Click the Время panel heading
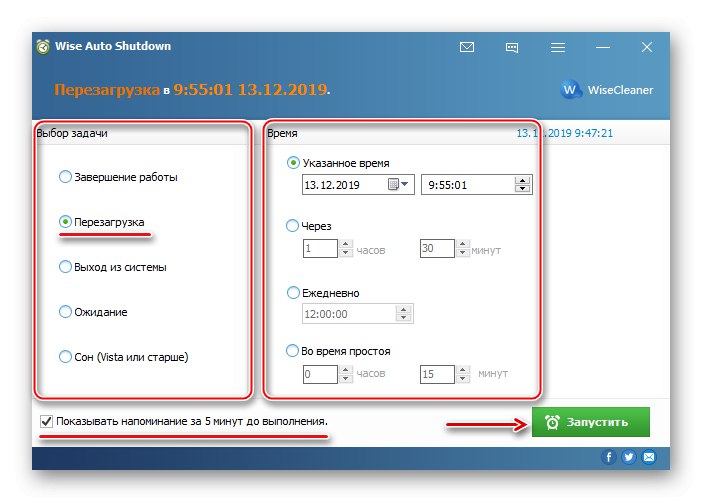 click(282, 133)
